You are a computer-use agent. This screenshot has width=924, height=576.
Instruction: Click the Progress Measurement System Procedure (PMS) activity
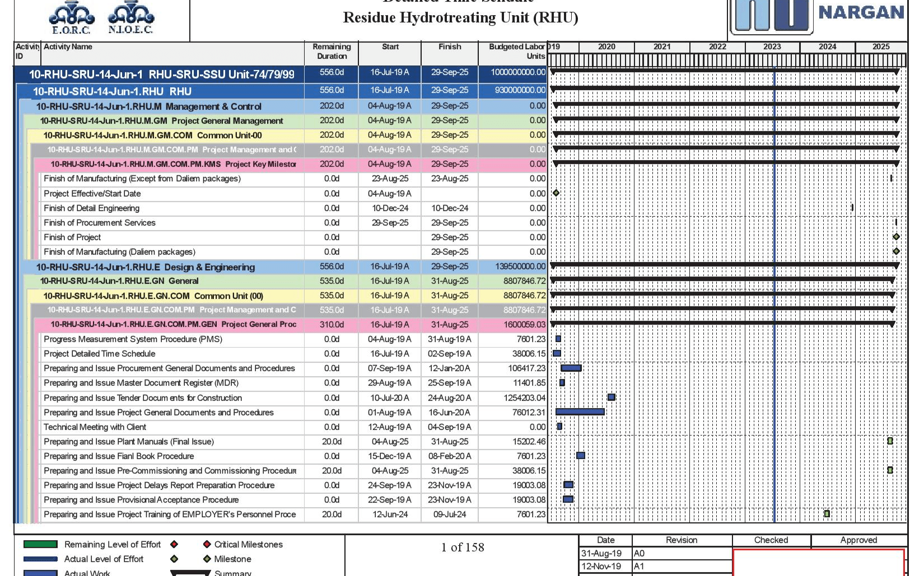[x=133, y=339]
